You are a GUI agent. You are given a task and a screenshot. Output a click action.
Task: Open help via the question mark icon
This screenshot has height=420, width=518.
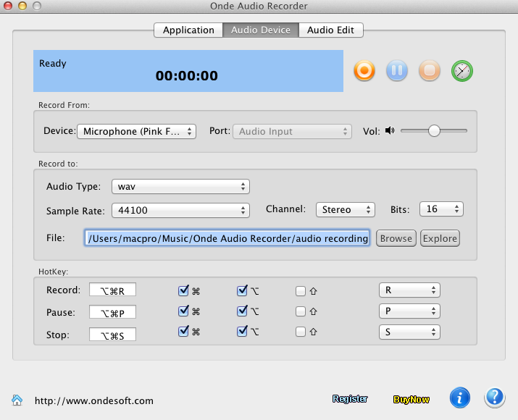tap(495, 398)
